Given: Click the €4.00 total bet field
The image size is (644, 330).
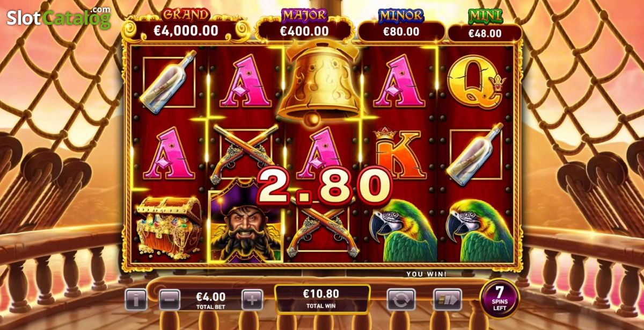Looking at the screenshot, I should click(211, 300).
